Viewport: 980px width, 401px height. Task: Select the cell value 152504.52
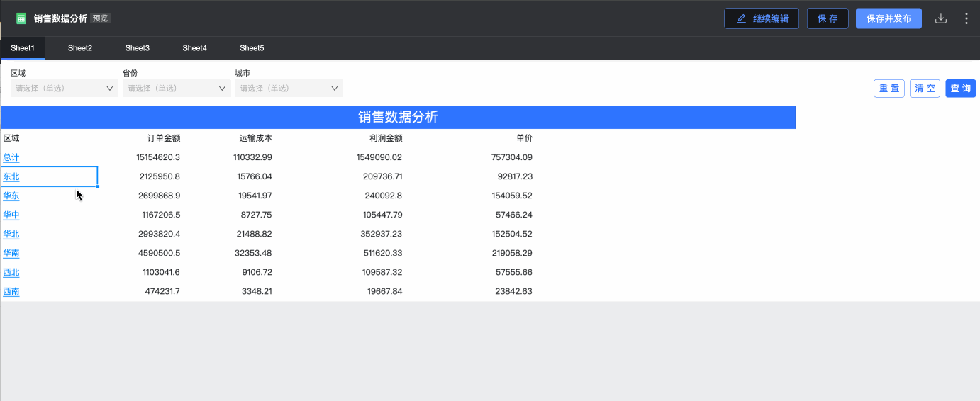[513, 234]
